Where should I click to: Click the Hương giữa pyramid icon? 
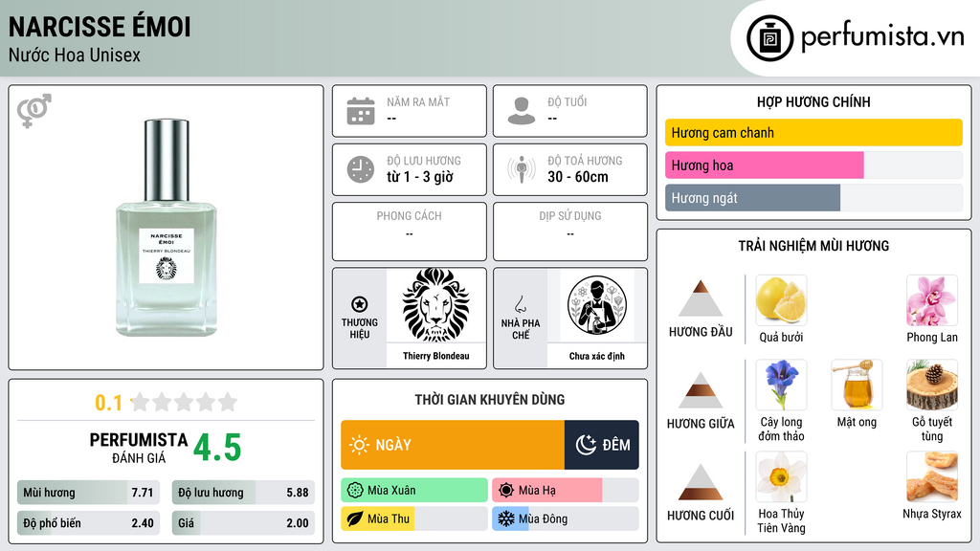(x=701, y=390)
